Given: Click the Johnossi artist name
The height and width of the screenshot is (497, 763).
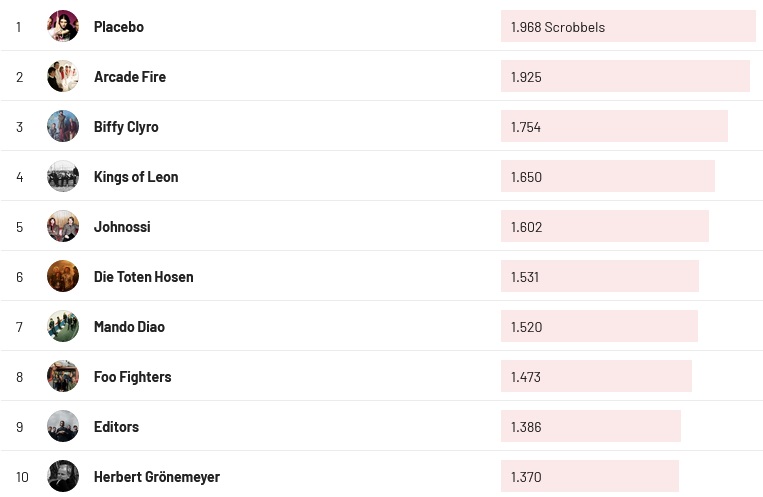Looking at the screenshot, I should (x=122, y=227).
